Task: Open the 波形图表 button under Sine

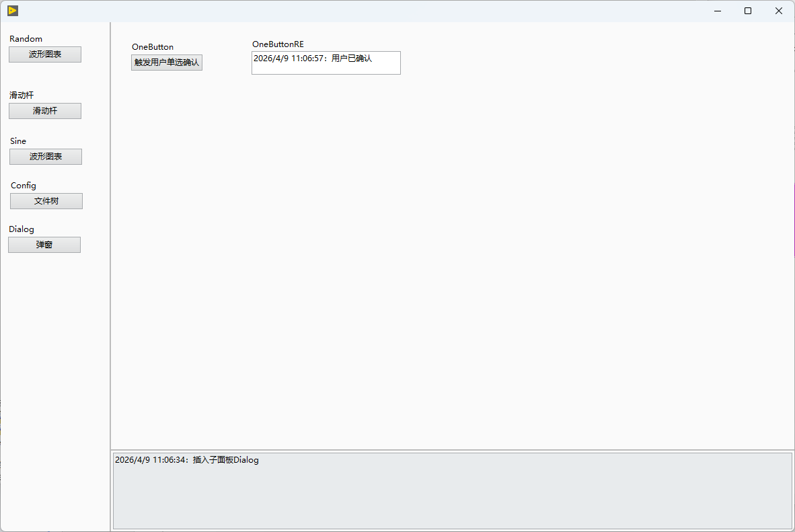Action: (x=46, y=157)
